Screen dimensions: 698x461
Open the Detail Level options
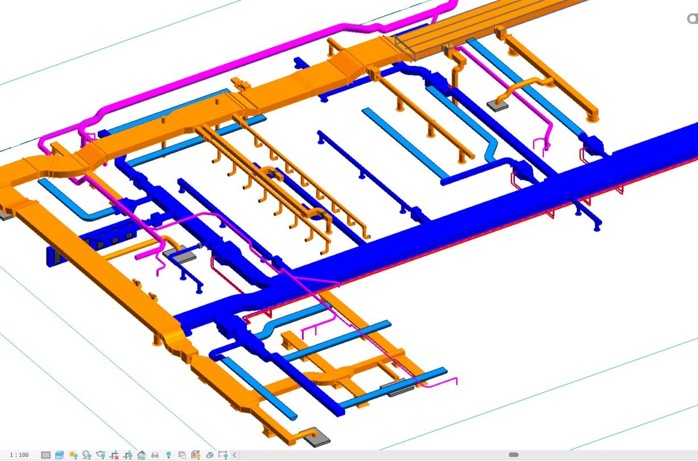point(46,455)
